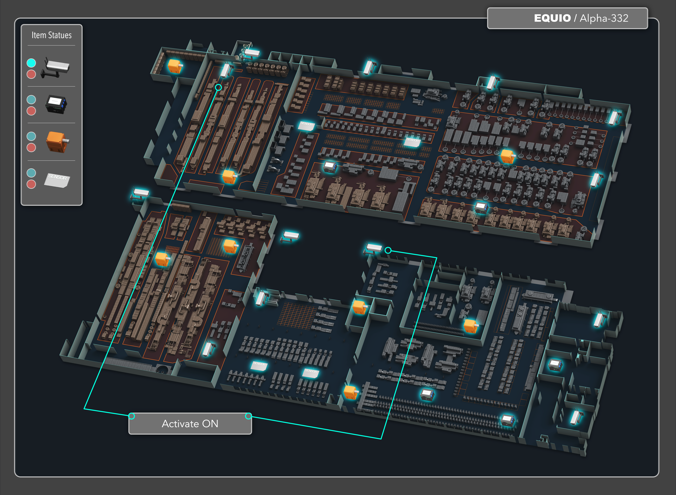
Task: Select the black sensor device in the lower-right annex corridor
Action: 555,365
